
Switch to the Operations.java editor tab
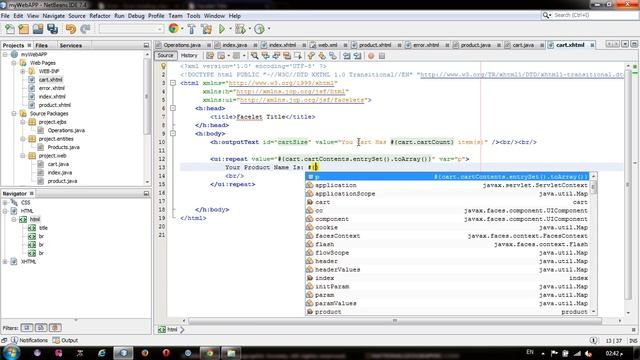point(182,45)
